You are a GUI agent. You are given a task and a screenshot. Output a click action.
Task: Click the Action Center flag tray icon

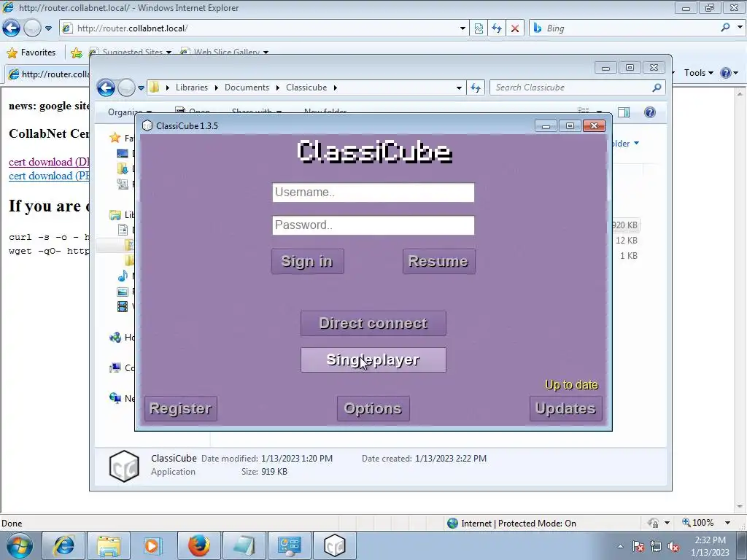point(638,546)
